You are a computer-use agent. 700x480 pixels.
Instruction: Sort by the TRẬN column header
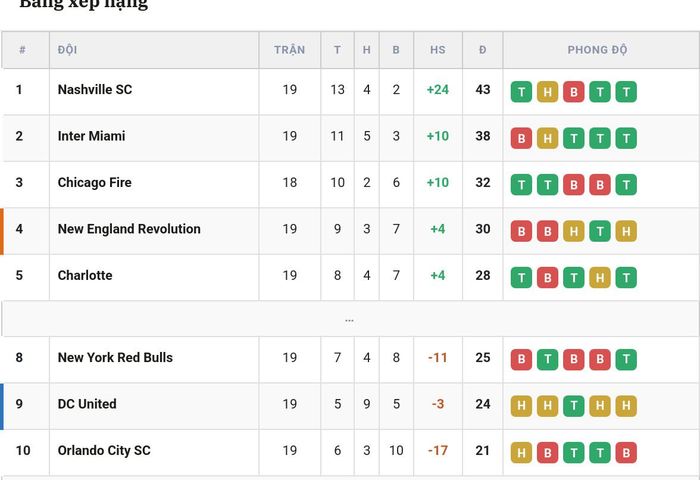coord(290,50)
